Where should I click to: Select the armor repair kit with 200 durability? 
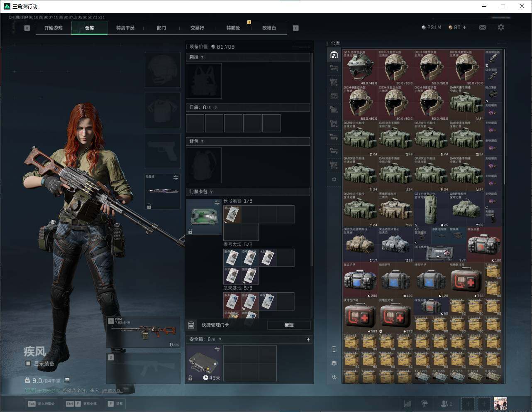point(360,280)
